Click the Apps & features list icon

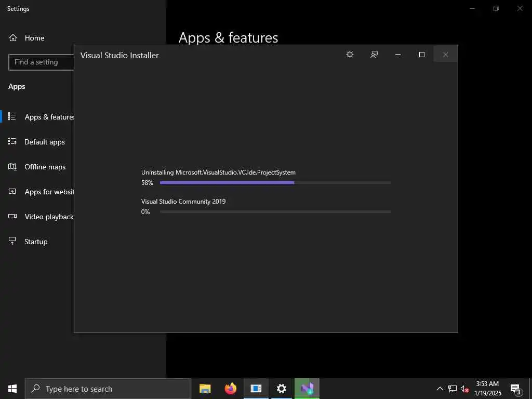[12, 117]
